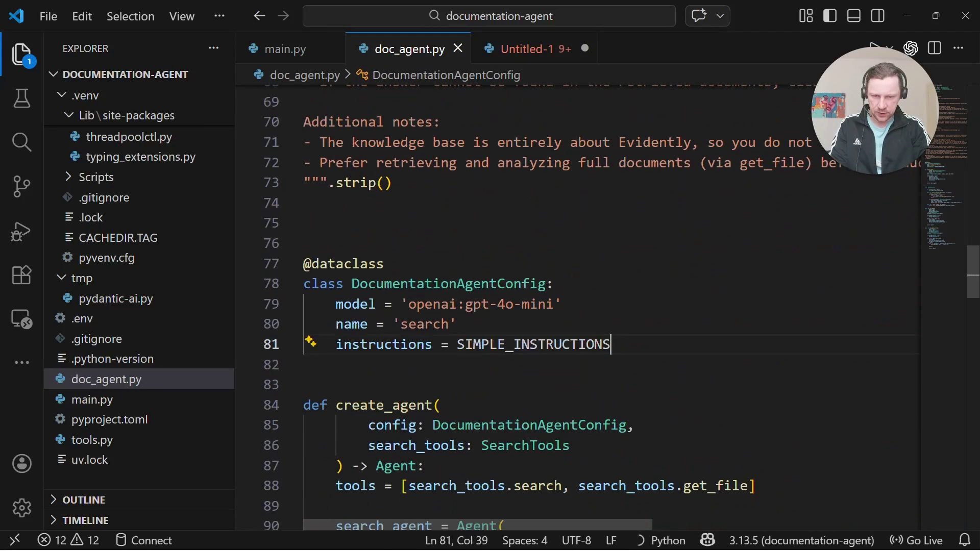This screenshot has width=980, height=551.
Task: Switch to the main.py tab
Action: pyautogui.click(x=285, y=49)
